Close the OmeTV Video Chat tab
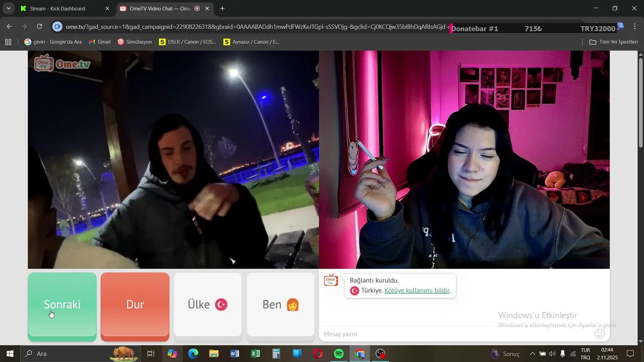The image size is (644, 362). 207,9
